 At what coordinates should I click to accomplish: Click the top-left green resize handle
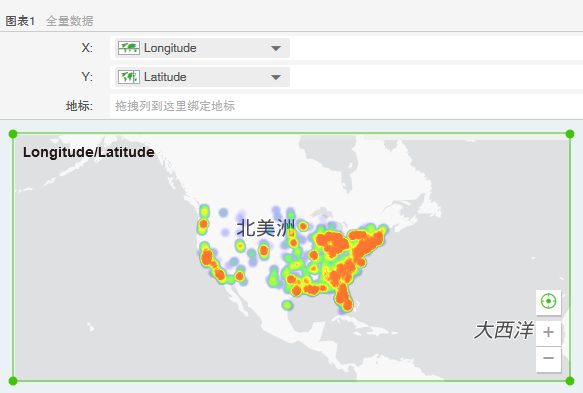tap(13, 133)
